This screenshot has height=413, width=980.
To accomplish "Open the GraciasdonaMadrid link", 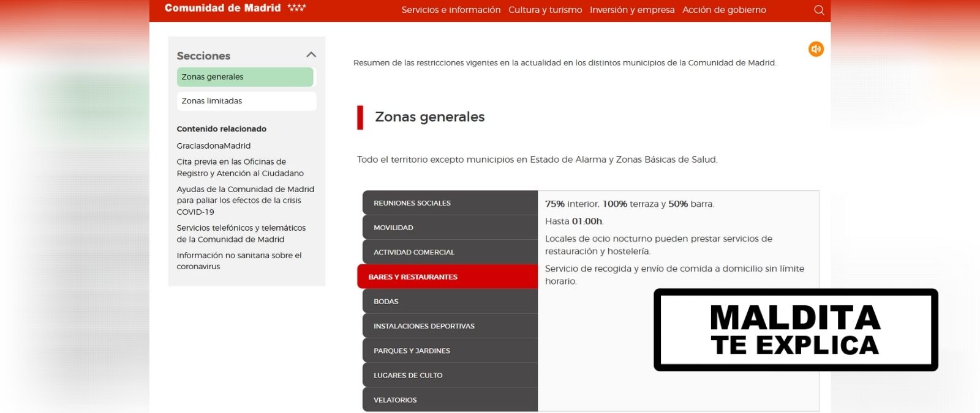I will click(214, 146).
